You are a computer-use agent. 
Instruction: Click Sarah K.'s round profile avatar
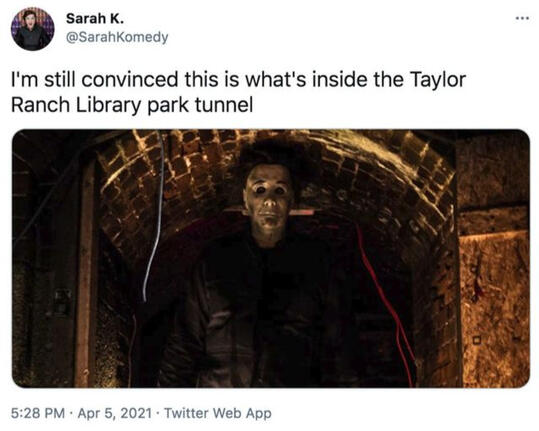click(32, 30)
